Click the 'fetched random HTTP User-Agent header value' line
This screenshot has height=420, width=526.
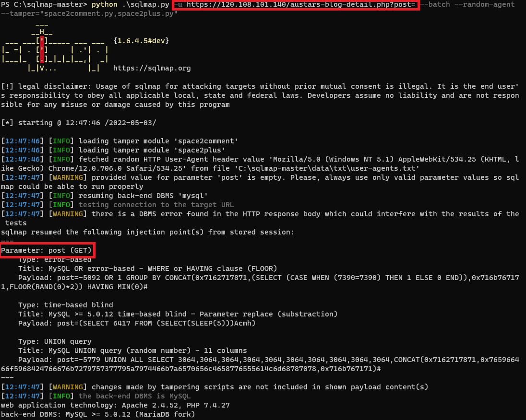pos(260,163)
